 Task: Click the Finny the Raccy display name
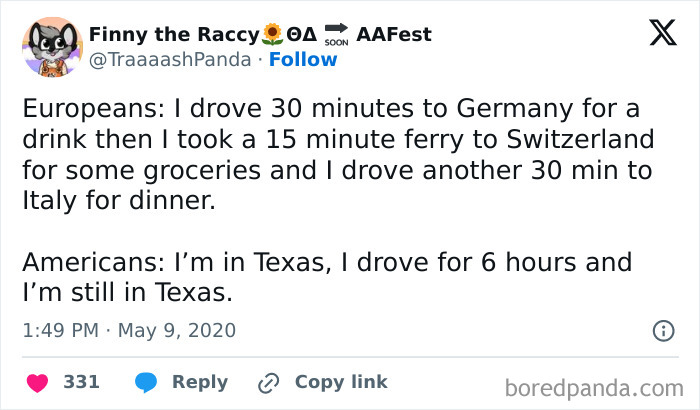(x=173, y=35)
